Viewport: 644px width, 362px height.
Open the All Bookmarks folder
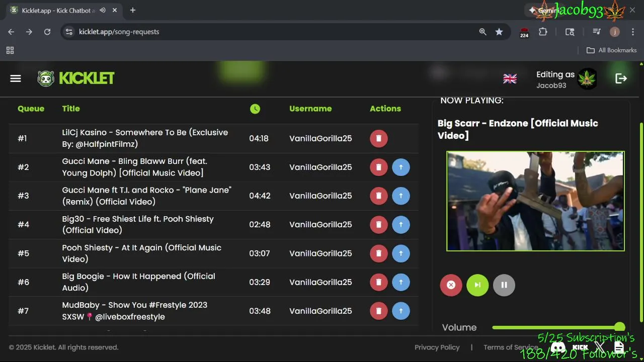(x=612, y=50)
